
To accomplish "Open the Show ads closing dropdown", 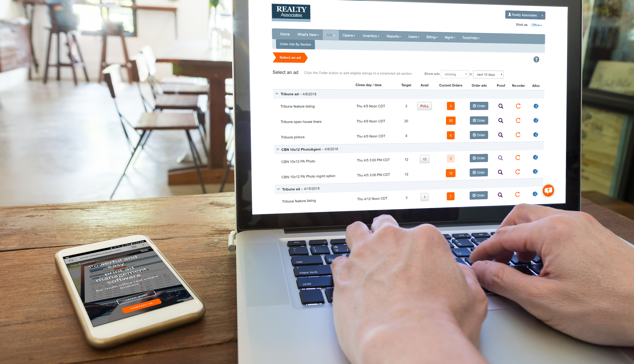I will click(x=455, y=74).
